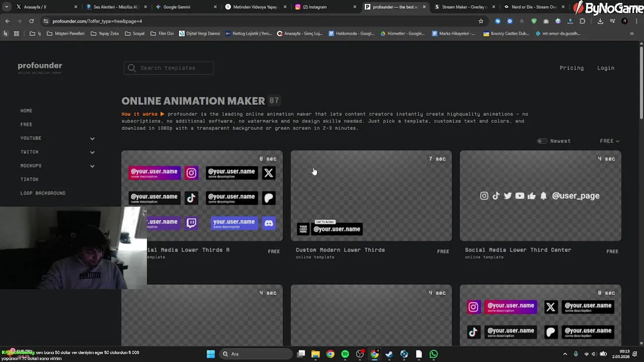
Task: Click YouTube icon in Lower Third Center
Action: pyautogui.click(x=520, y=196)
